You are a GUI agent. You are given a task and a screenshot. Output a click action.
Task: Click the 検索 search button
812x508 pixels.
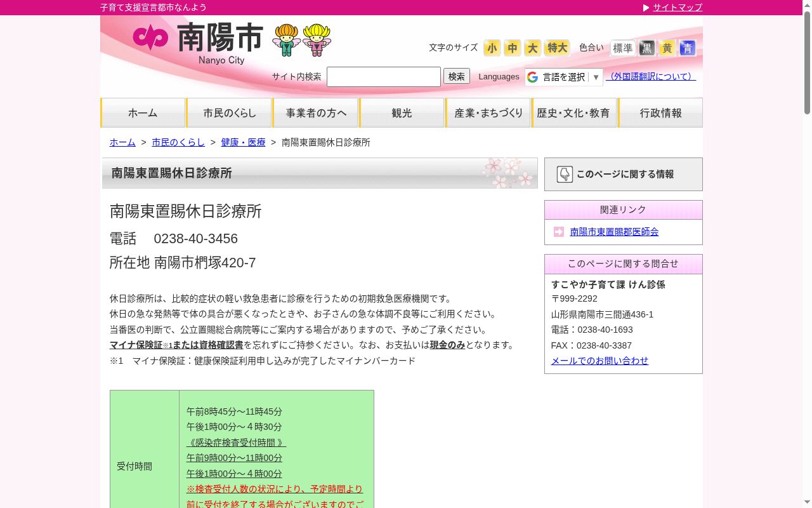coord(457,76)
